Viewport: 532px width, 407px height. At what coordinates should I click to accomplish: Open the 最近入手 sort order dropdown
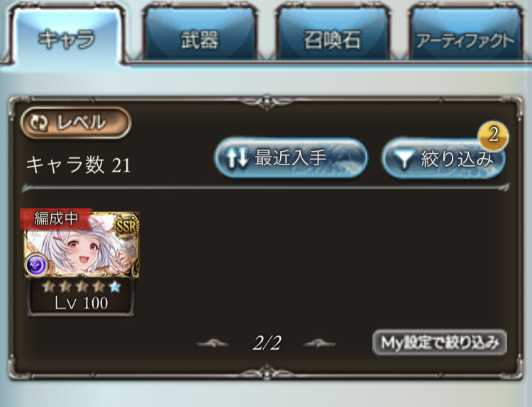pyautogui.click(x=292, y=157)
